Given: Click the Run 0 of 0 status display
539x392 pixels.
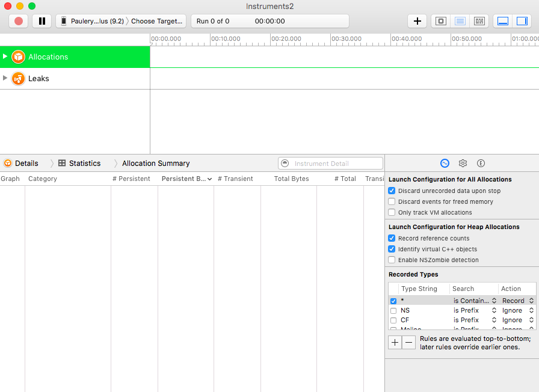Looking at the screenshot, I should click(x=270, y=21).
